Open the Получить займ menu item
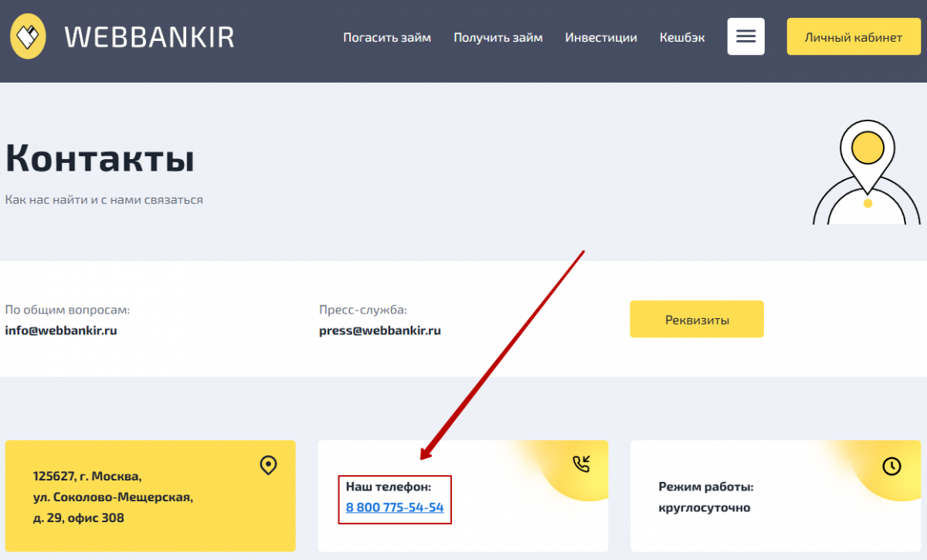 coord(498,37)
